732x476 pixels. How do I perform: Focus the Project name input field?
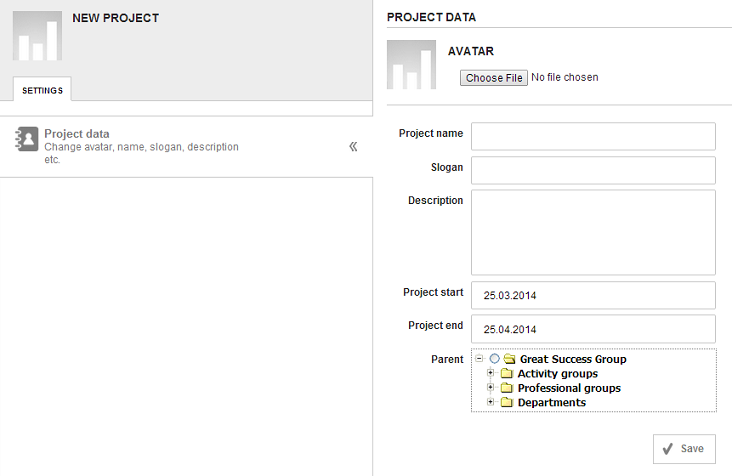[x=593, y=136]
